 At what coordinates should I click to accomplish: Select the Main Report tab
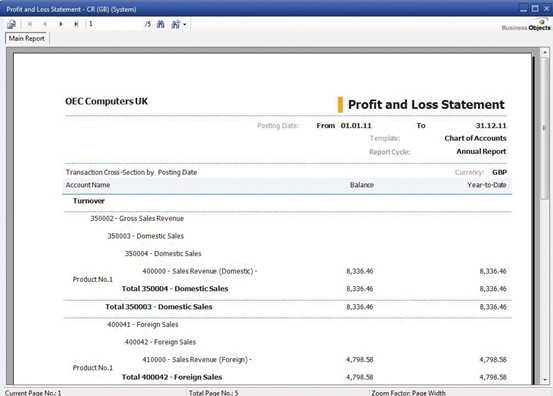tap(27, 38)
